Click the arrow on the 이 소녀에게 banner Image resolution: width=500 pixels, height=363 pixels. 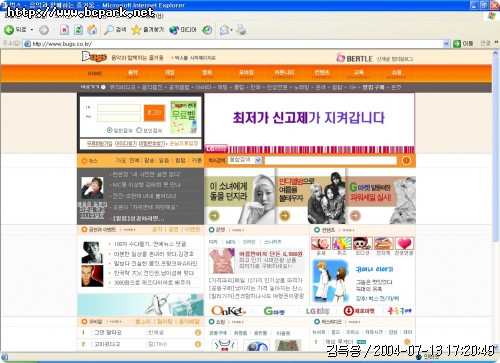tap(214, 216)
